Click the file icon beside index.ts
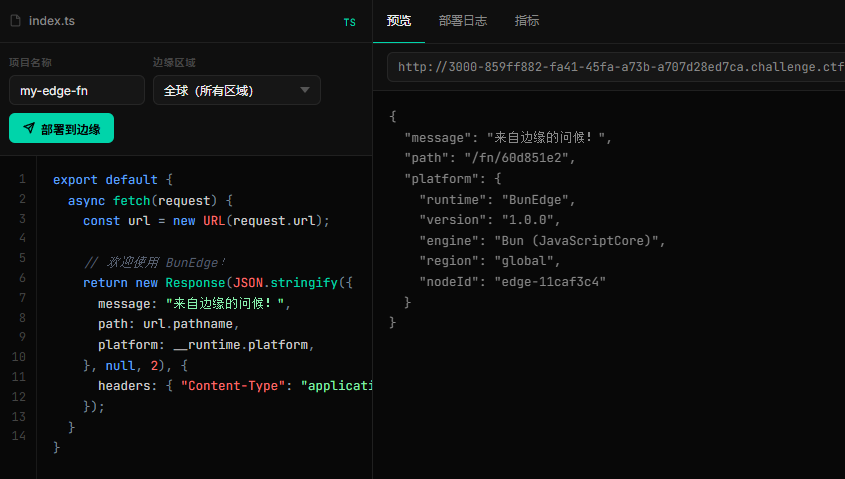The height and width of the screenshot is (479, 845). (x=16, y=21)
